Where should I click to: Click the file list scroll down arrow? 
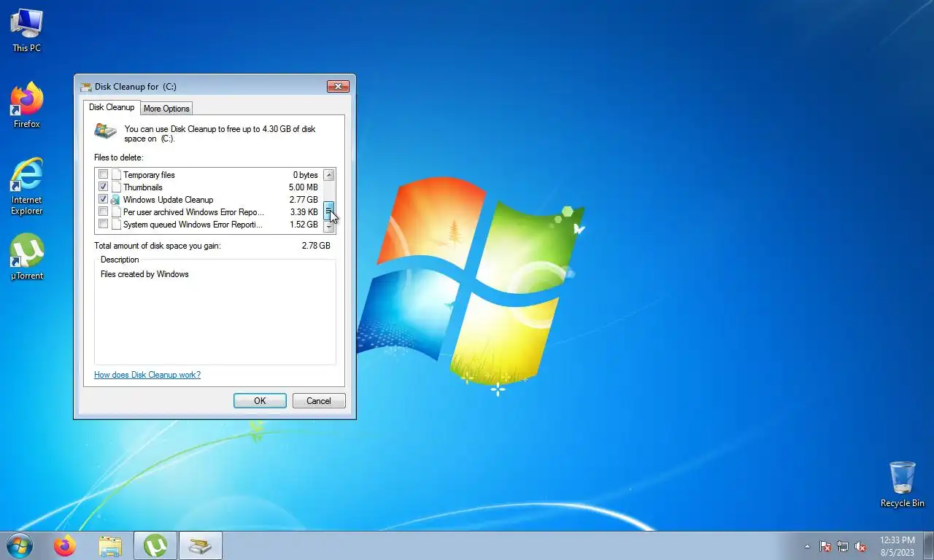tap(329, 227)
